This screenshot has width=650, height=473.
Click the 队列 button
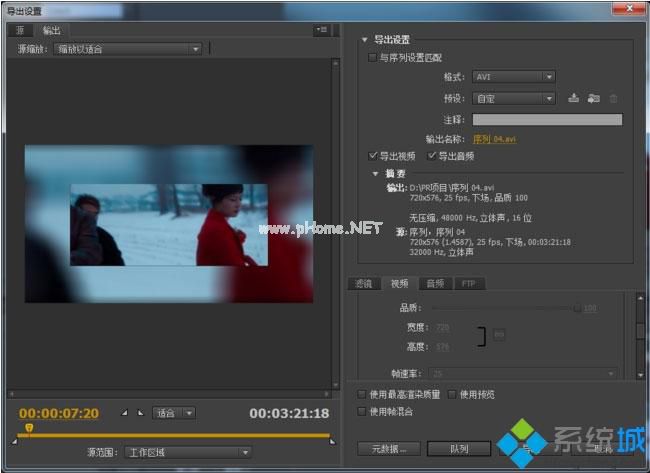tap(458, 449)
